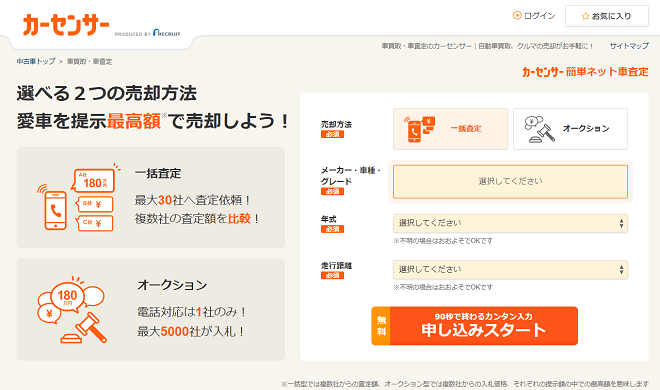
Task: Click the smartphone quotes icon in 一括査定 option
Action: point(419,129)
